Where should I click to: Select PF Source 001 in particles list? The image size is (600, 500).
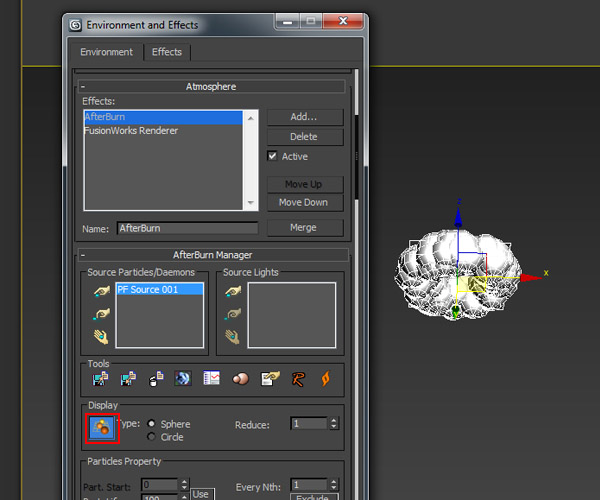(160, 290)
